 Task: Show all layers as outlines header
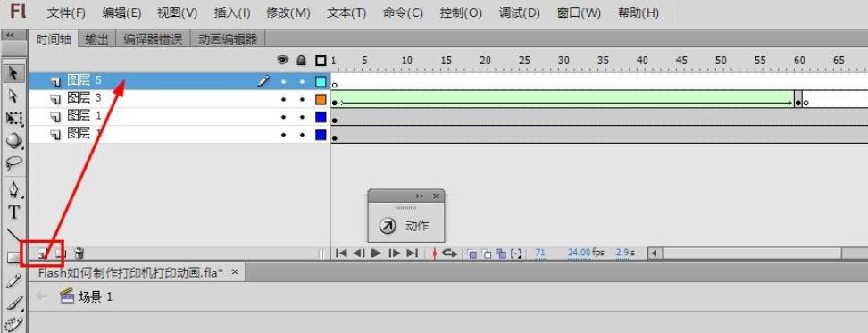321,61
